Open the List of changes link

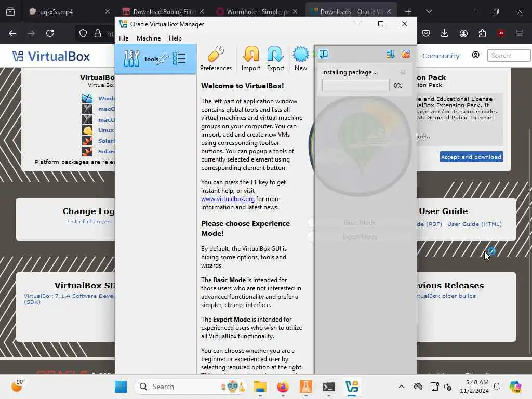pos(88,221)
